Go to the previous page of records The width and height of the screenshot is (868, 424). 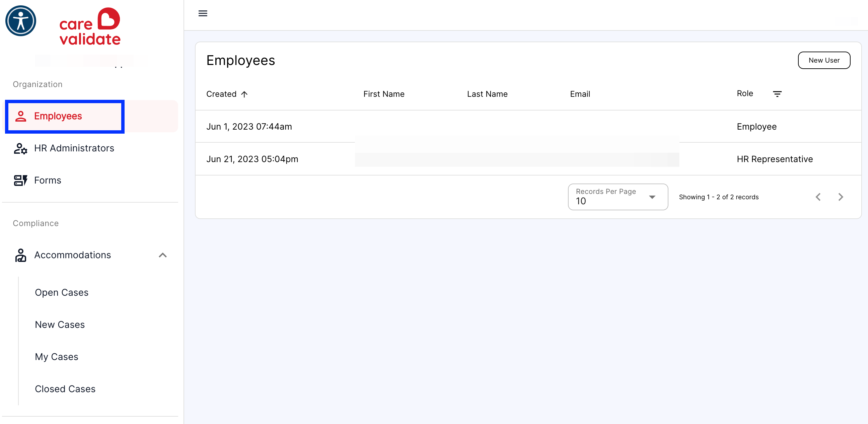click(x=818, y=197)
